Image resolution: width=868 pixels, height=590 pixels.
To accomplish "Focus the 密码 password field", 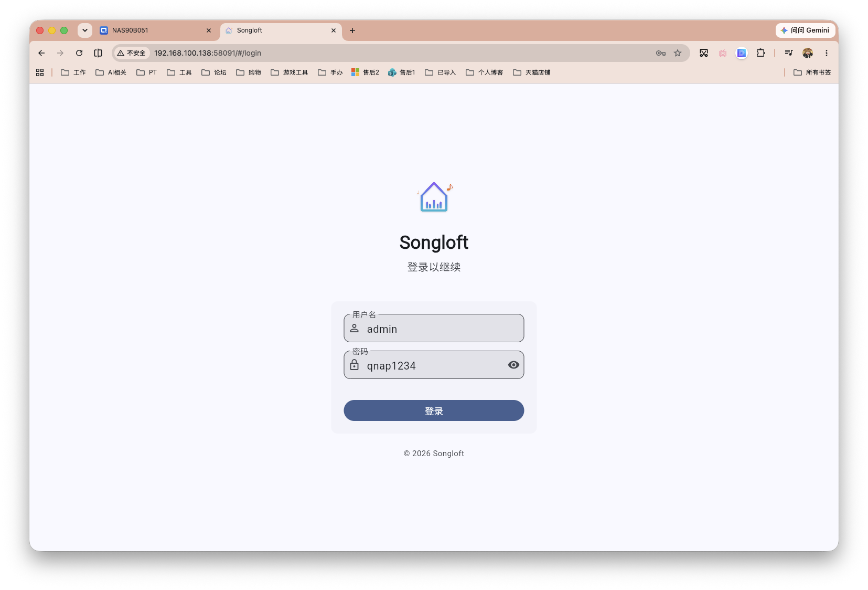I will (434, 365).
